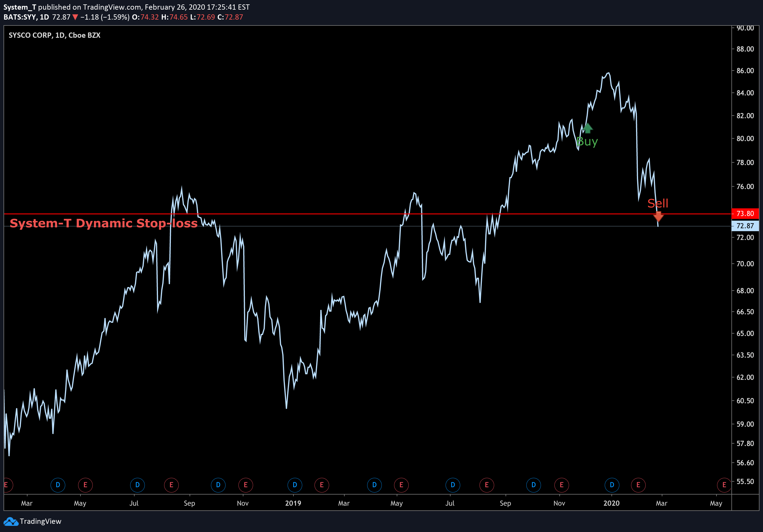Screen dimensions: 763x532
Task: Click the BATS:SYY, 1D symbol text
Action: point(26,17)
